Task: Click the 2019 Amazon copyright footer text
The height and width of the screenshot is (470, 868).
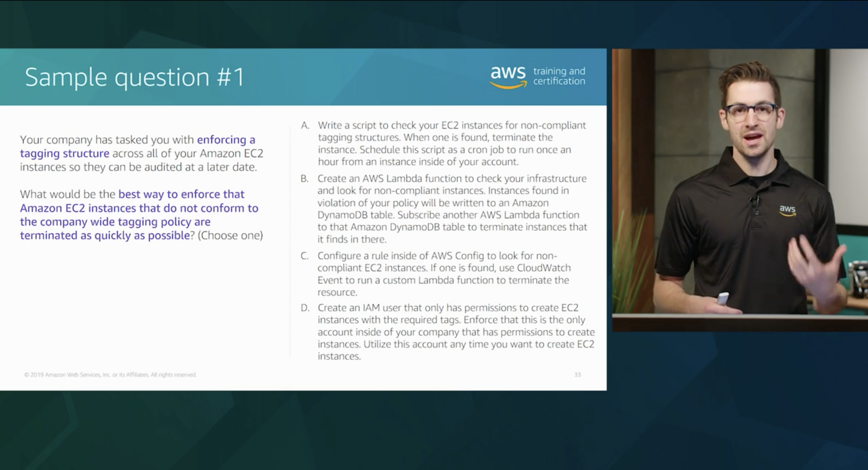Action: tap(110, 375)
